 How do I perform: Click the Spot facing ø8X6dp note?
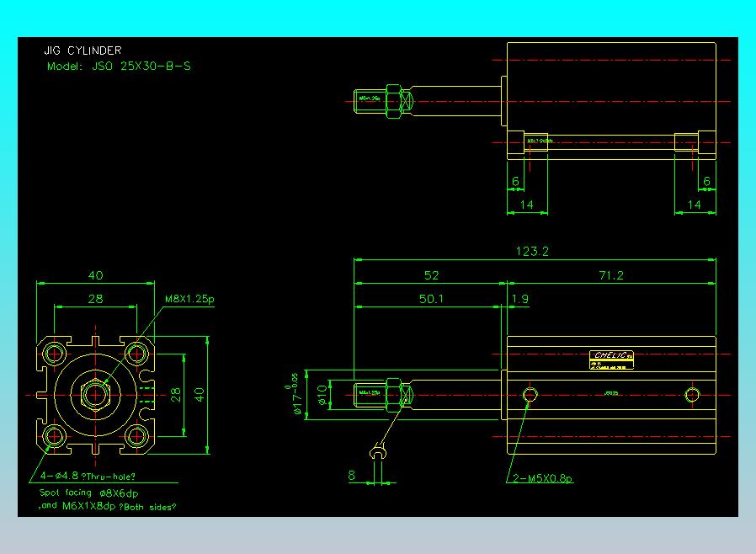click(88, 493)
